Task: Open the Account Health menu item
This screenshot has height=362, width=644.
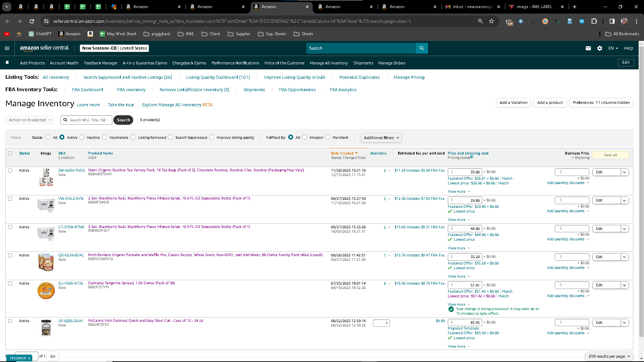Action: (64, 63)
